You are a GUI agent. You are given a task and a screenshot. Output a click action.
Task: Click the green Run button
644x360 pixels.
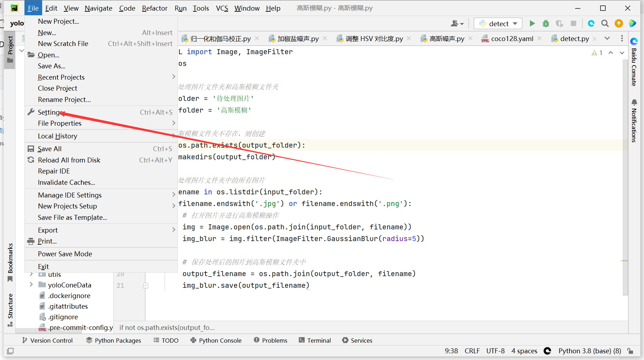(x=532, y=23)
